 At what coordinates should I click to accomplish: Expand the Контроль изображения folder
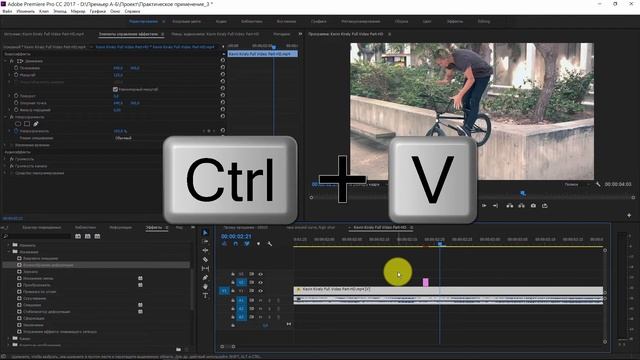(9, 345)
